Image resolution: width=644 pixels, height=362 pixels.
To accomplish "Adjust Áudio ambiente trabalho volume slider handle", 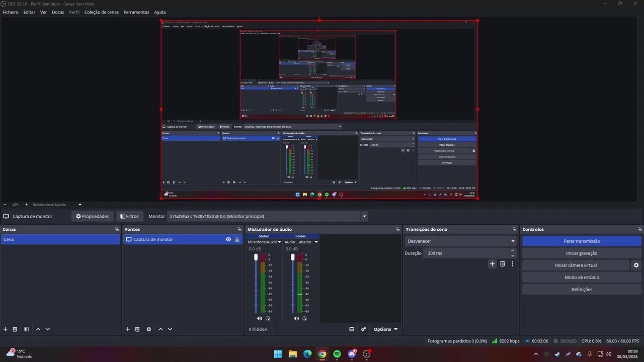I will pos(292,257).
